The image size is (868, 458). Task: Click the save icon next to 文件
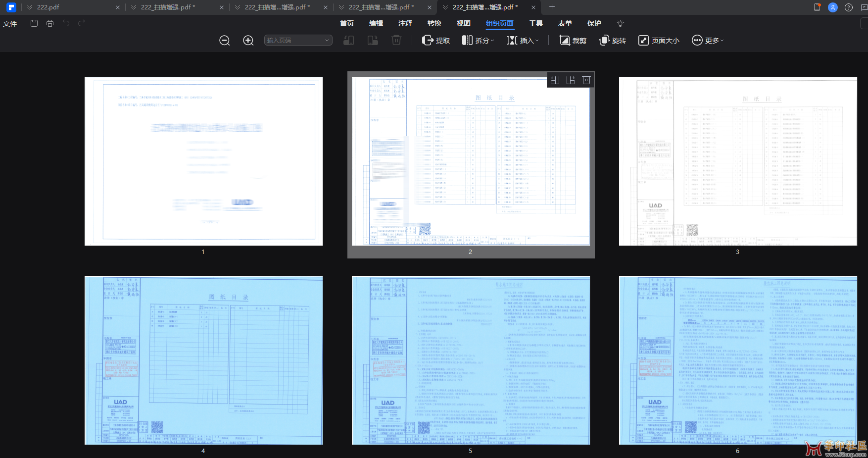[34, 23]
